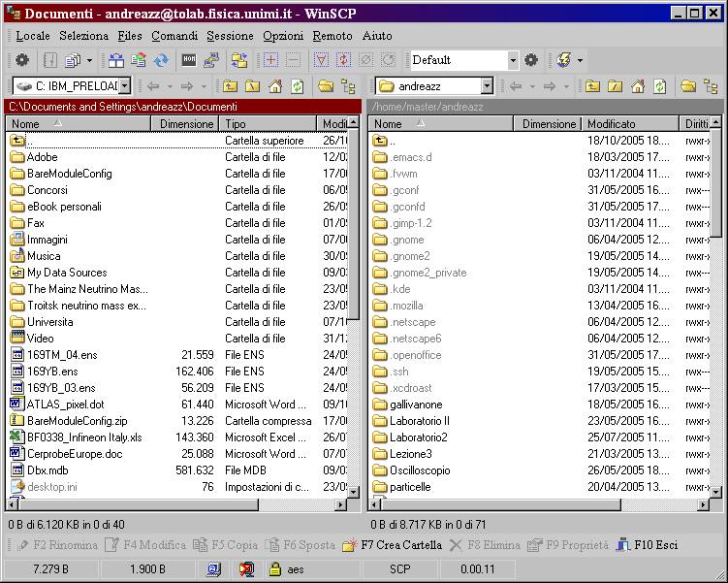Open local Add to Bookmarks folder icon
The image size is (728, 583).
pos(326,86)
